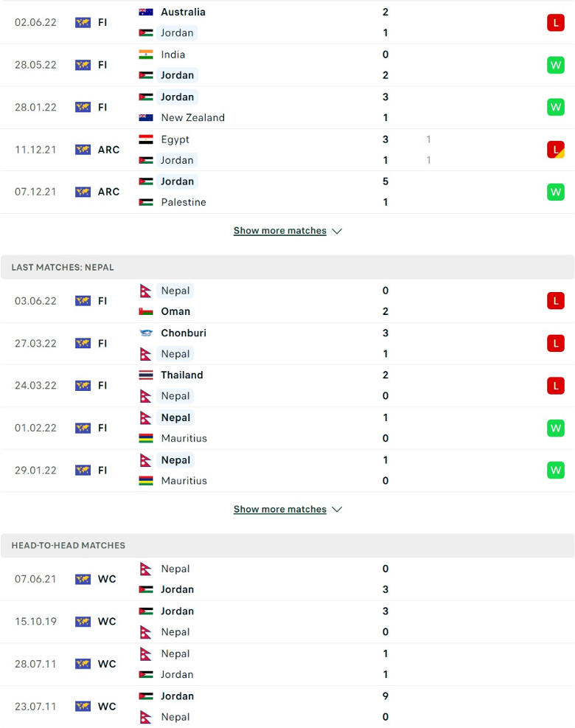
Task: Expand chevron below the Nepal matches list
Action: (x=338, y=510)
